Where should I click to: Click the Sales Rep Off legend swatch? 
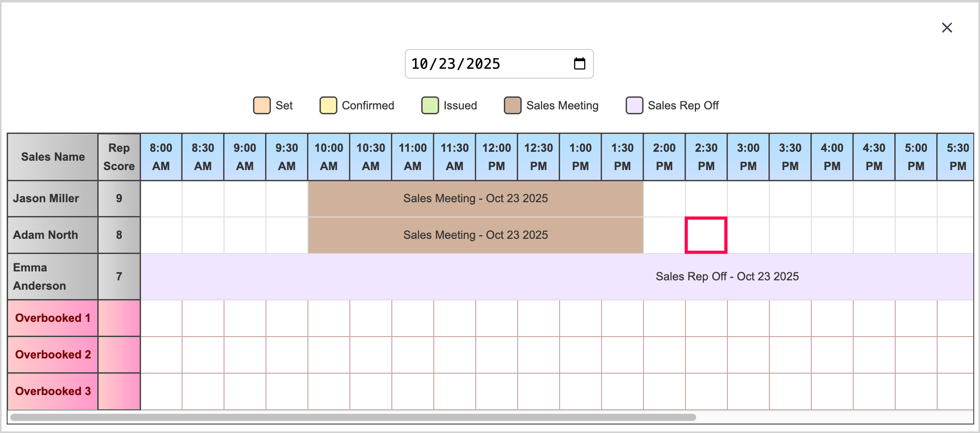634,105
